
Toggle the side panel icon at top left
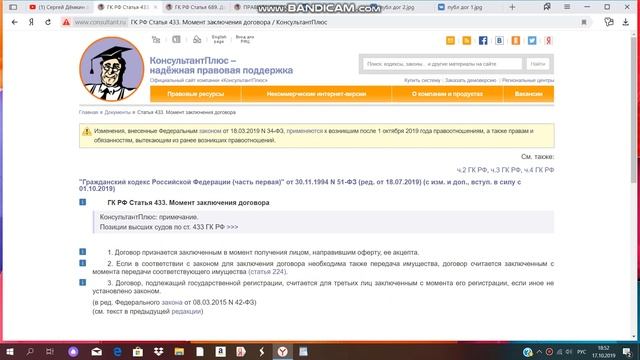(x=13, y=7)
